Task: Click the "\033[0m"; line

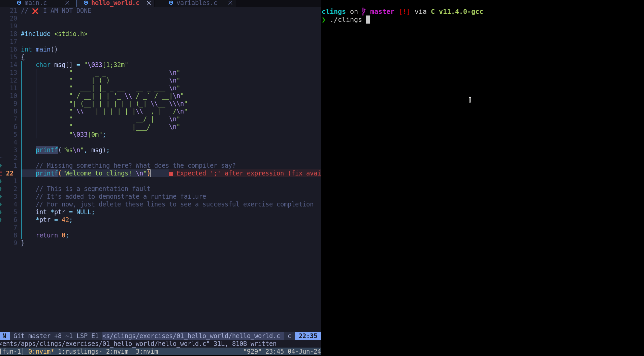Action: pos(88,135)
